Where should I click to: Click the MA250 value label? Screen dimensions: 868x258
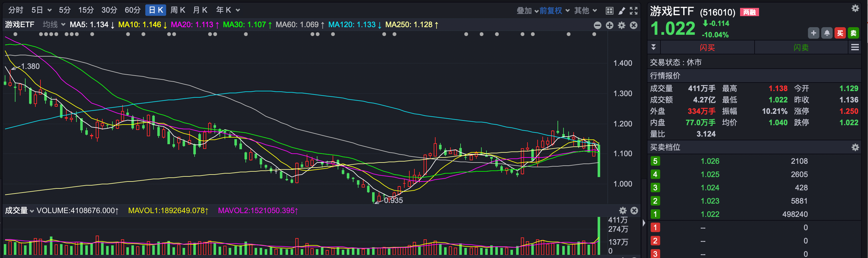[x=412, y=25]
